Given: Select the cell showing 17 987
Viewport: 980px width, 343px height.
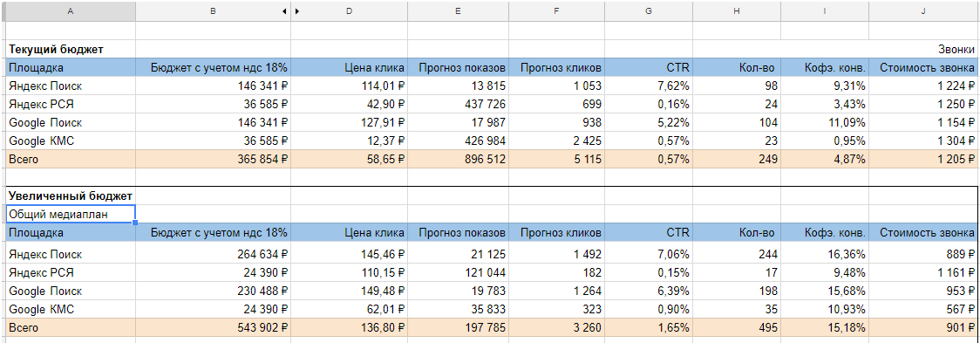Looking at the screenshot, I should tap(458, 123).
